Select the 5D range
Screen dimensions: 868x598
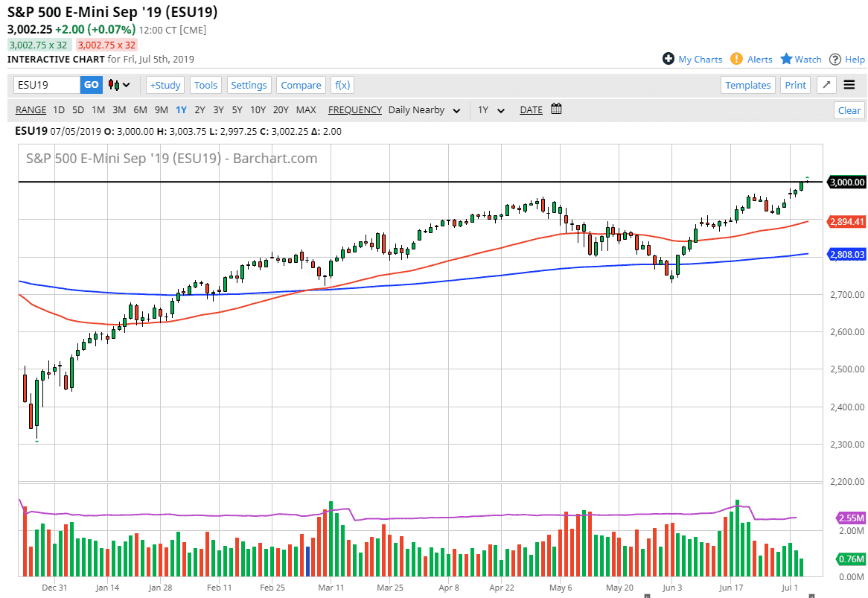point(78,109)
